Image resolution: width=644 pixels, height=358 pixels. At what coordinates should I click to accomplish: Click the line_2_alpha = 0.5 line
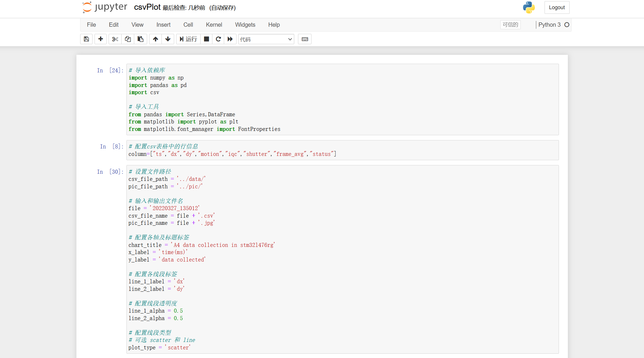click(x=155, y=318)
